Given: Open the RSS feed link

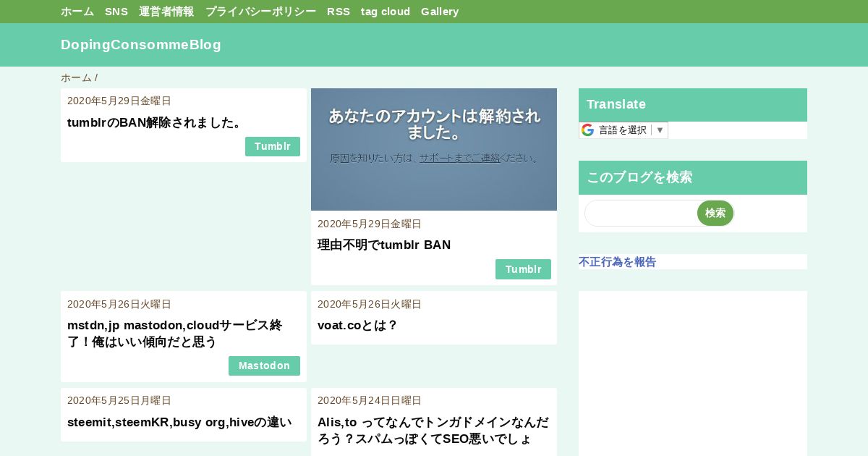Looking at the screenshot, I should click(x=339, y=12).
